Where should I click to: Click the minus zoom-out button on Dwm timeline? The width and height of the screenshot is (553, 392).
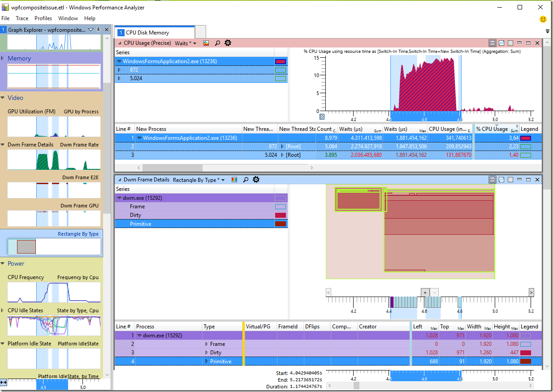pos(434,293)
